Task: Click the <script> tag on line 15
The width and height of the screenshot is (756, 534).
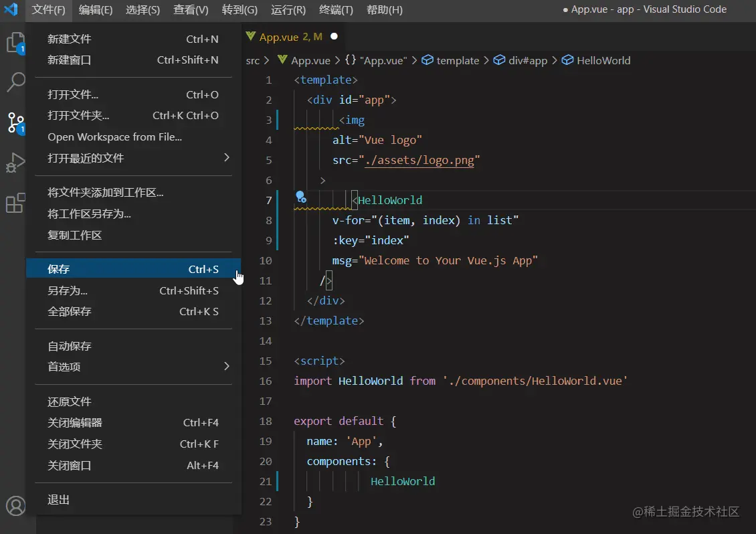Action: (319, 361)
